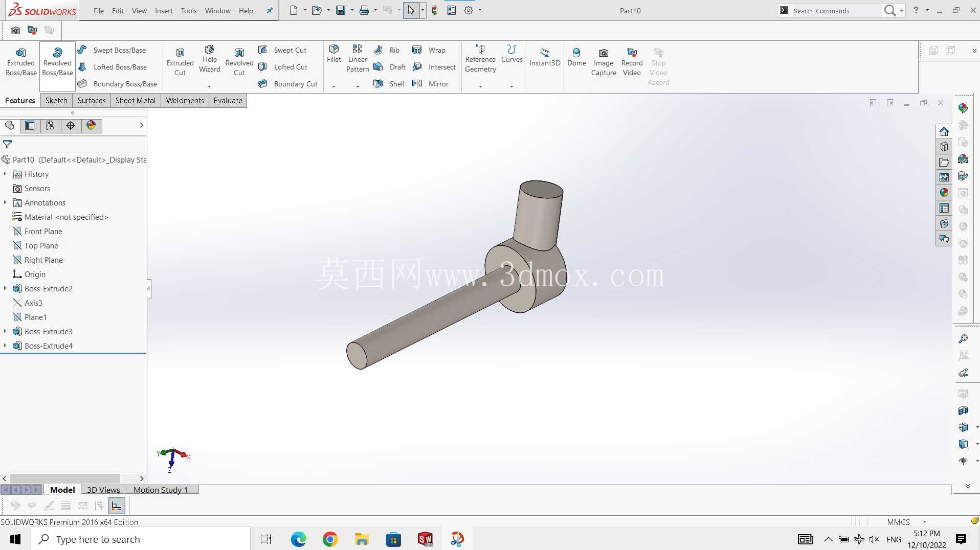This screenshot has height=550, width=980.
Task: Toggle Instant3D mode
Action: [x=545, y=57]
